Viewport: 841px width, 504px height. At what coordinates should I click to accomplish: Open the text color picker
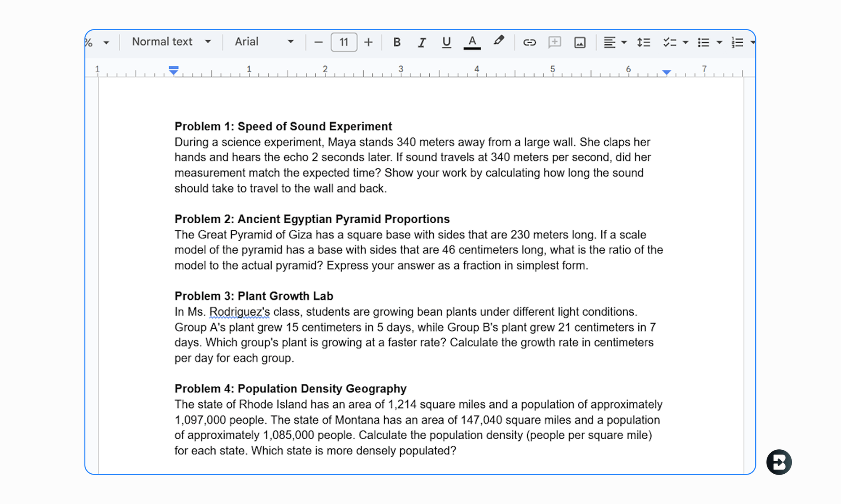472,42
